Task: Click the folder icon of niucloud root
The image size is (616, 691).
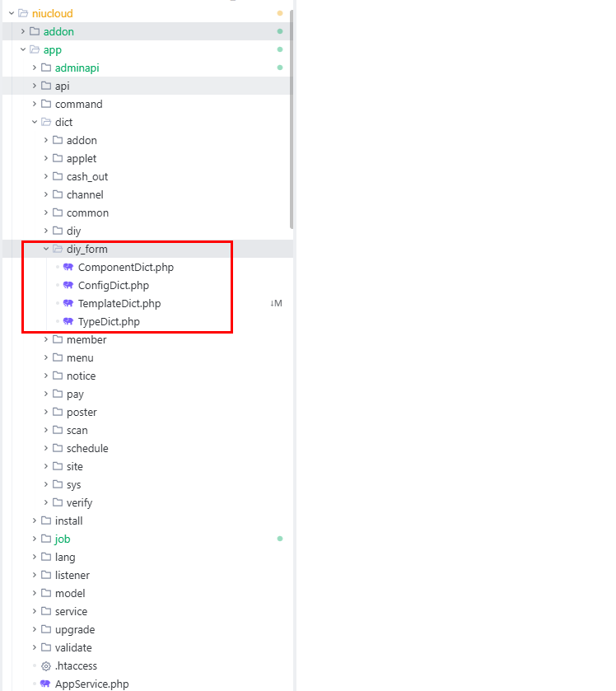Action: point(23,13)
